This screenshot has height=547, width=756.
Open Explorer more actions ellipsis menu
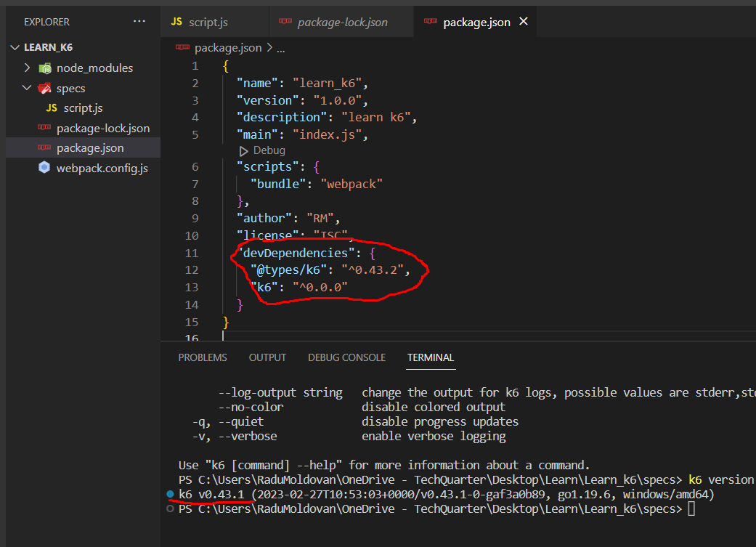[x=139, y=22]
